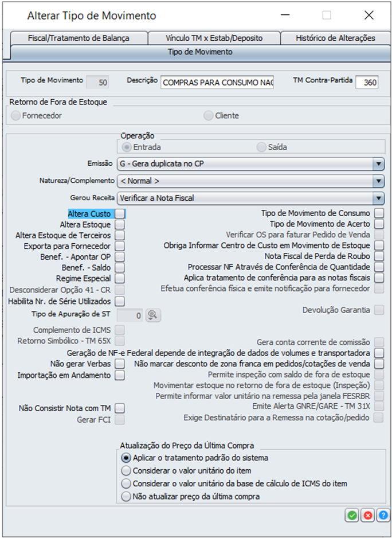
Task: Toggle the Altera Estoque checkbox
Action: 120,225
